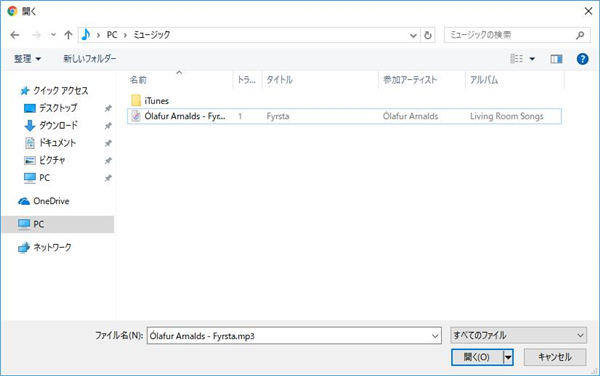Toggle the preview pane icon
600x376 pixels.
tap(556, 59)
